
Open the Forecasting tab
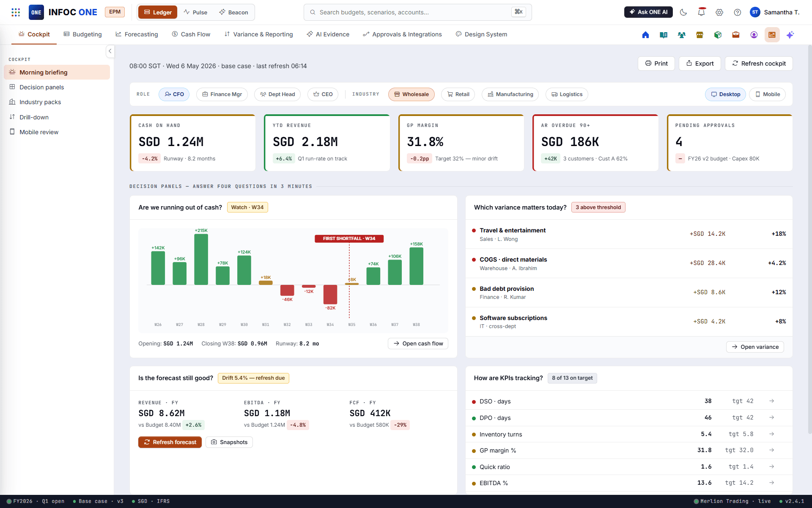coord(137,34)
